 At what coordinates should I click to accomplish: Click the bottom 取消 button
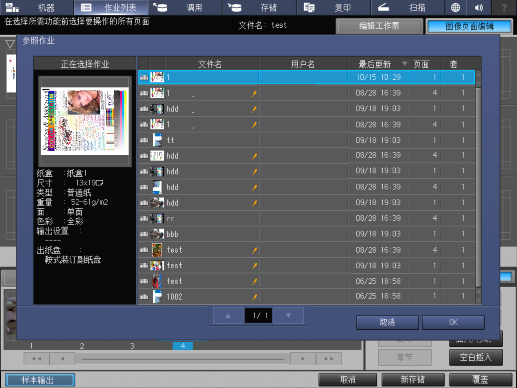(x=348, y=380)
